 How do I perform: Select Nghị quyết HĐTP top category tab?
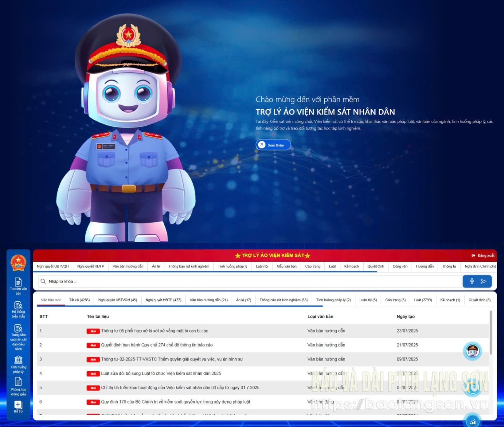click(90, 266)
